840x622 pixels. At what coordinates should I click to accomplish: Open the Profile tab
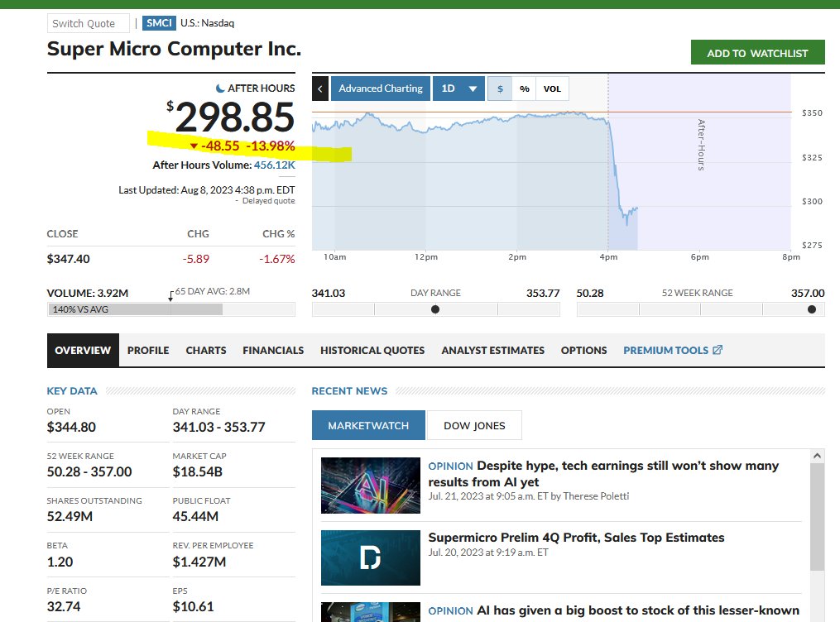(x=148, y=350)
